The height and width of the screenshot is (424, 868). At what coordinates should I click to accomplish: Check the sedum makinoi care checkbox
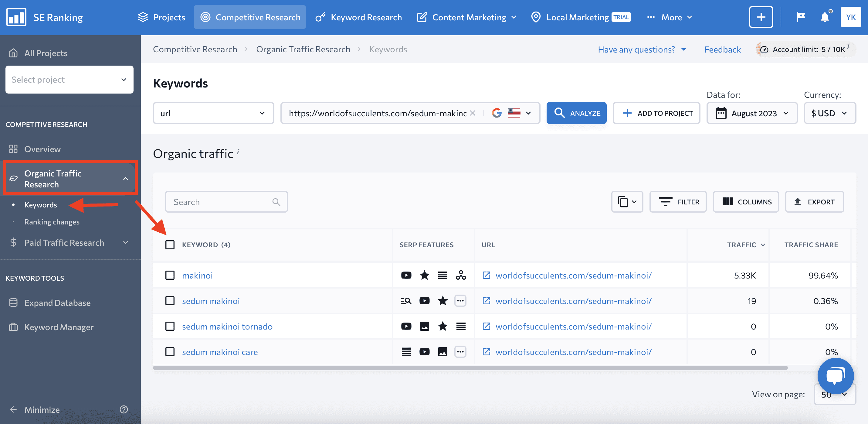coord(170,352)
